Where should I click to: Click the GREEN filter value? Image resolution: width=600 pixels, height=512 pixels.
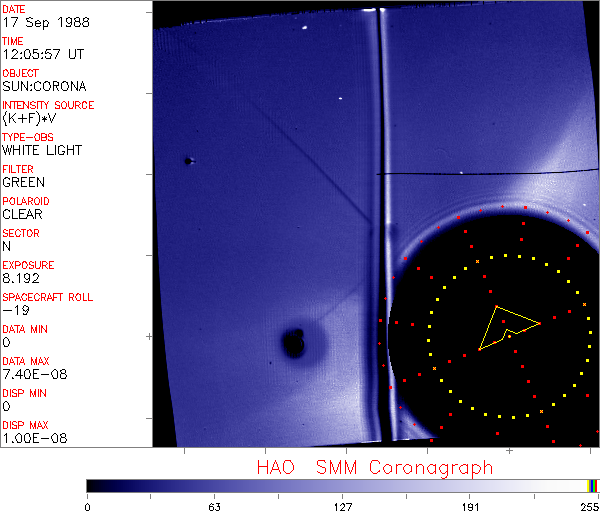pyautogui.click(x=23, y=182)
